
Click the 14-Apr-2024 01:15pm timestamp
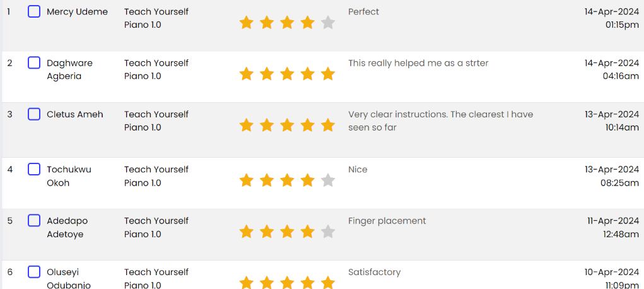click(611, 18)
